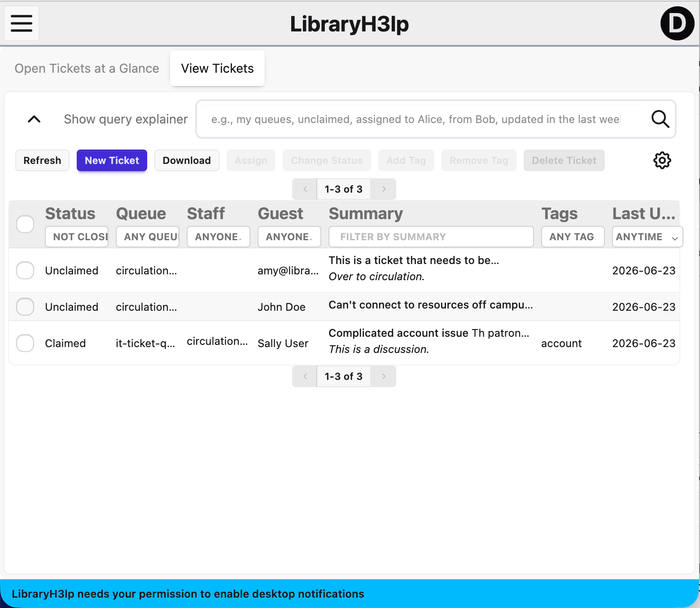This screenshot has width=700, height=608.
Task: Collapse the query explainer chevron
Action: (x=34, y=119)
